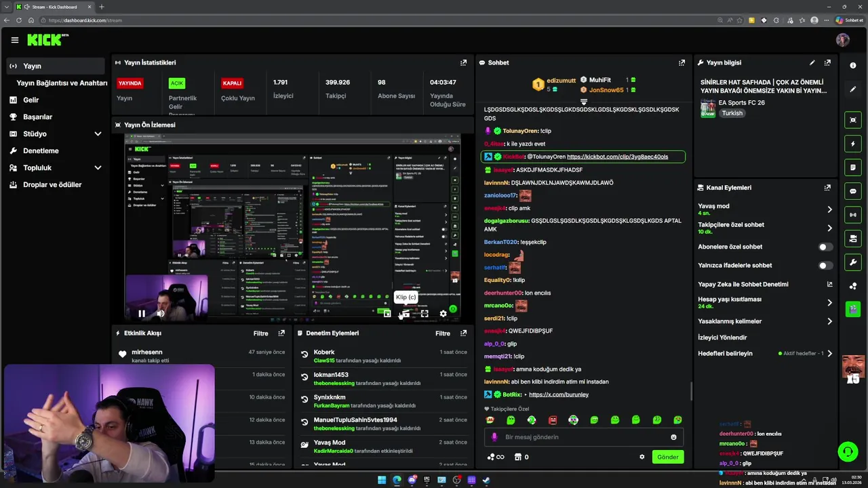Toggle the broadcast signal widget icon

pos(853,215)
